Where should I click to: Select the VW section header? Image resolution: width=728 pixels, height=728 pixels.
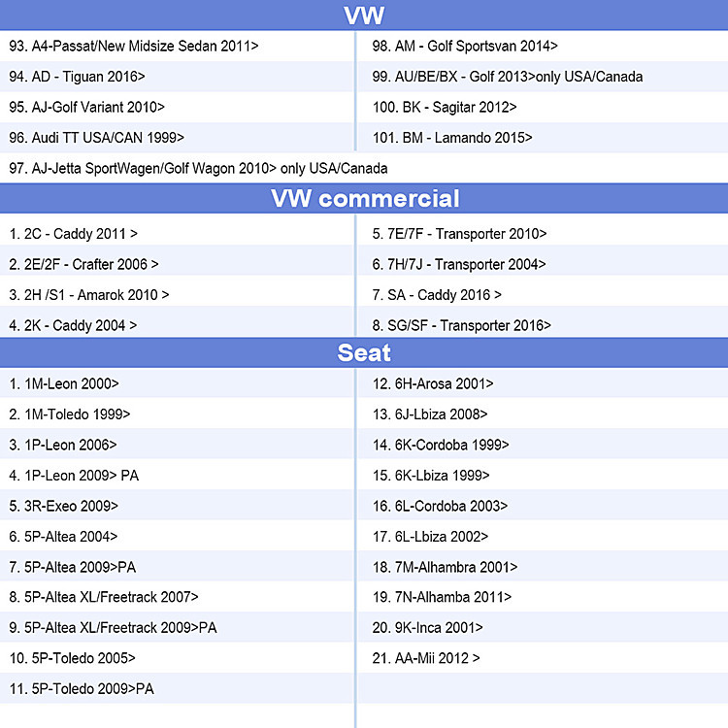[364, 15]
